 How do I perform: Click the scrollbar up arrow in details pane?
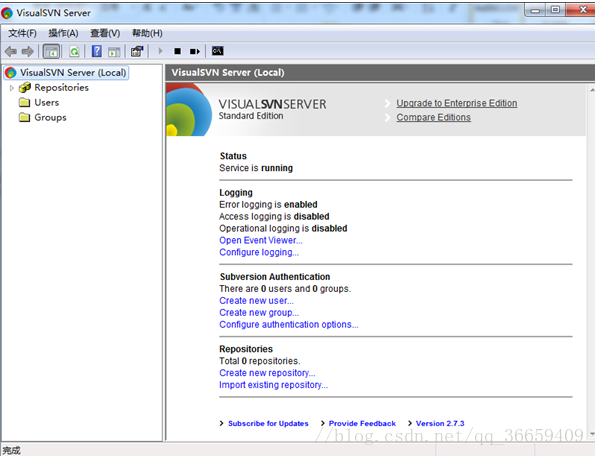click(x=592, y=90)
